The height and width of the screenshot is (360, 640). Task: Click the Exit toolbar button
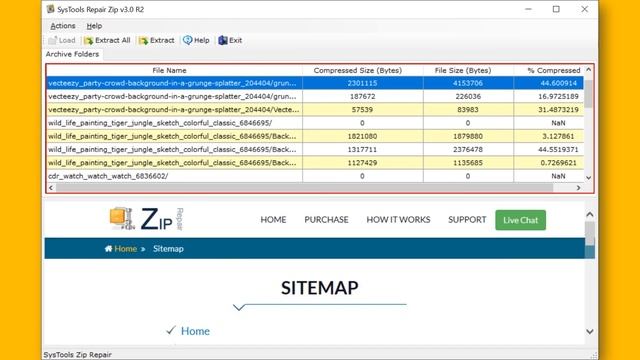point(230,40)
